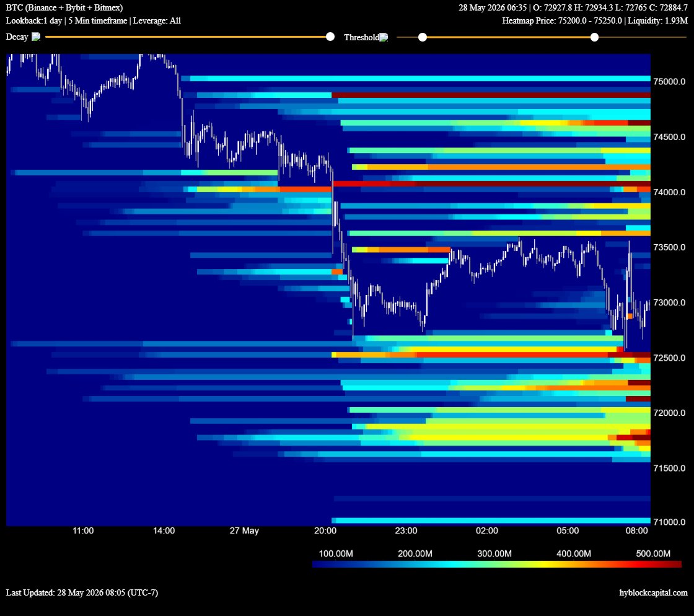Click the 200.00M legend label
Viewport: 694px width, 616px height.
pos(415,553)
